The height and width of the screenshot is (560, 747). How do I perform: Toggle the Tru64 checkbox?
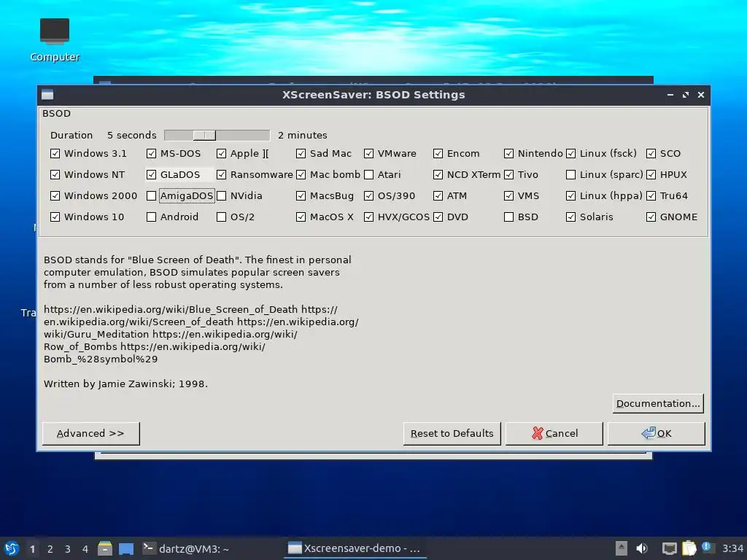tap(651, 195)
